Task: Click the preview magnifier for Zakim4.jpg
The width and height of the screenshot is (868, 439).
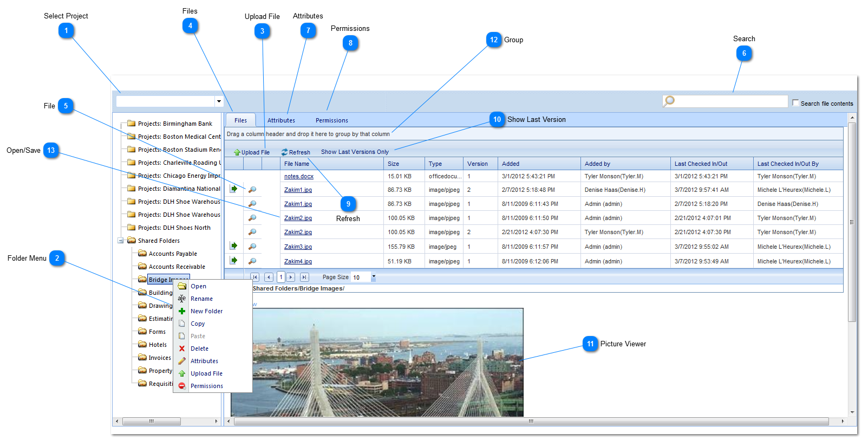Action: 252,261
